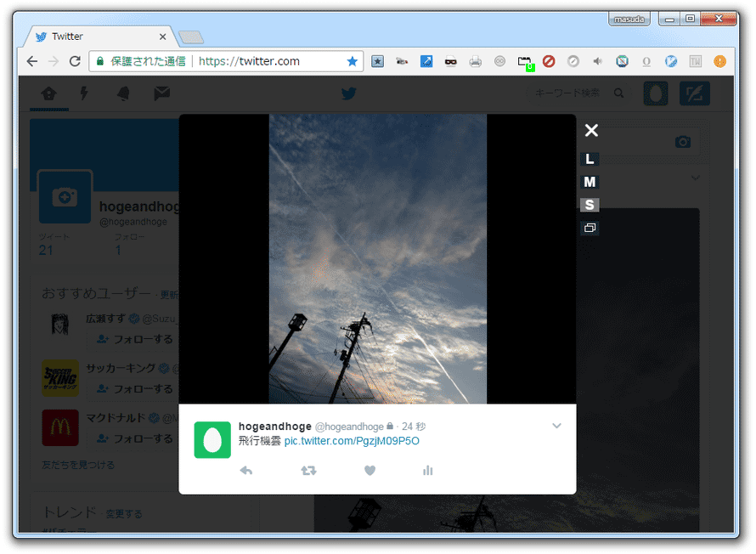Click the red blocked-circle extension icon
Viewport: 756px width, 554px height.
549,61
